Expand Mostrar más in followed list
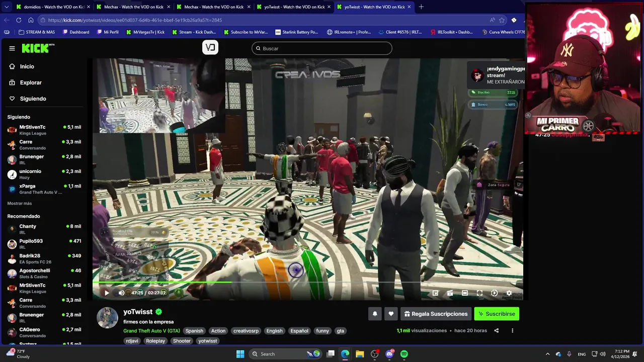This screenshot has height=362, width=644. point(20,204)
